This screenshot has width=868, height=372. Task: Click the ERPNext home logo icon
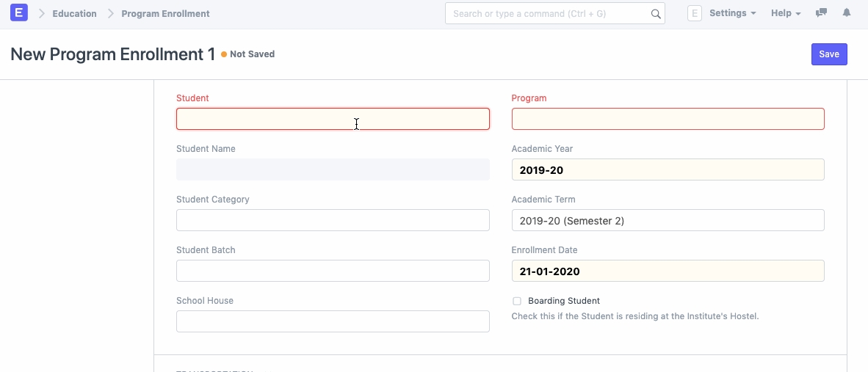click(x=19, y=13)
